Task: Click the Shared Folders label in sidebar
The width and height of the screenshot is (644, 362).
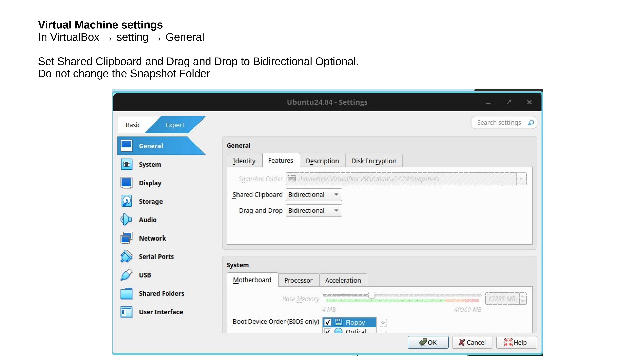Action: pos(162,294)
